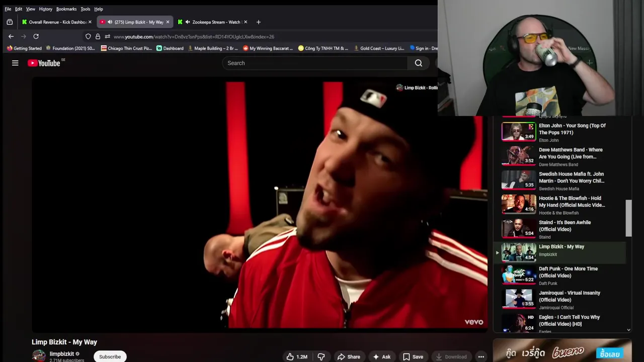Open the Bookmarks menu
This screenshot has width=644, height=362.
tap(66, 9)
